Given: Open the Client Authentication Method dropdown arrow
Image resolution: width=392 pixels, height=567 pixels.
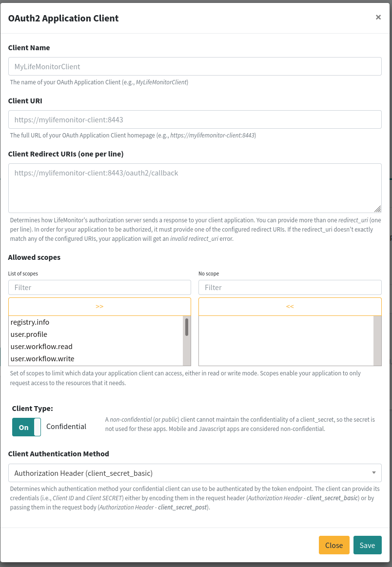Looking at the screenshot, I should pos(374,472).
